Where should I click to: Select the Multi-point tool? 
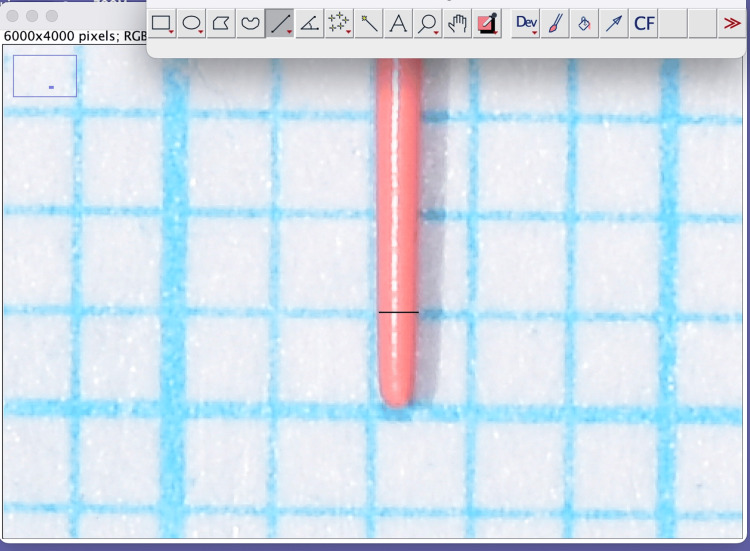tap(339, 23)
